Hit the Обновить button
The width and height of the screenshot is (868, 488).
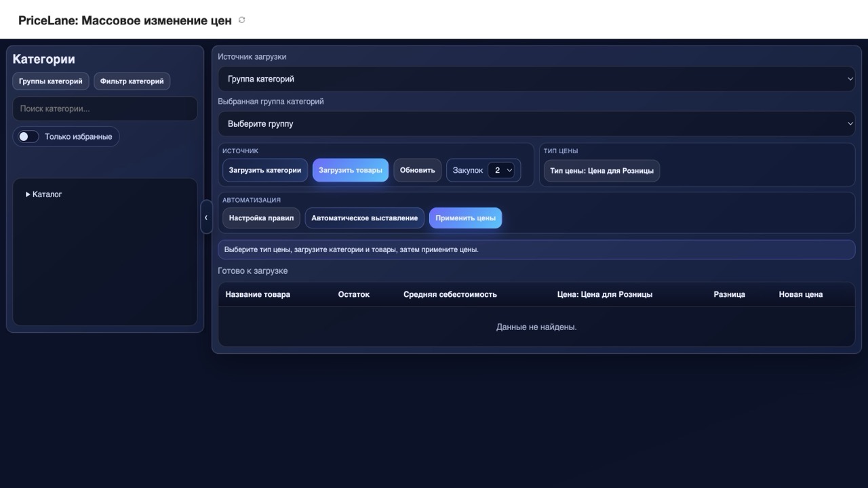417,170
